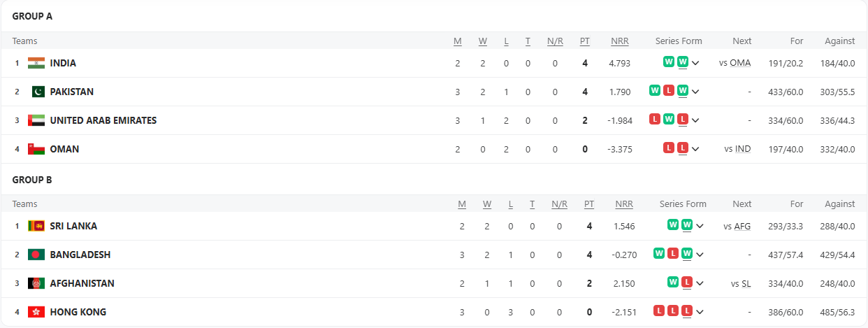This screenshot has height=328, width=868.
Task: Select the BANGLADESH team name
Action: 80,255
